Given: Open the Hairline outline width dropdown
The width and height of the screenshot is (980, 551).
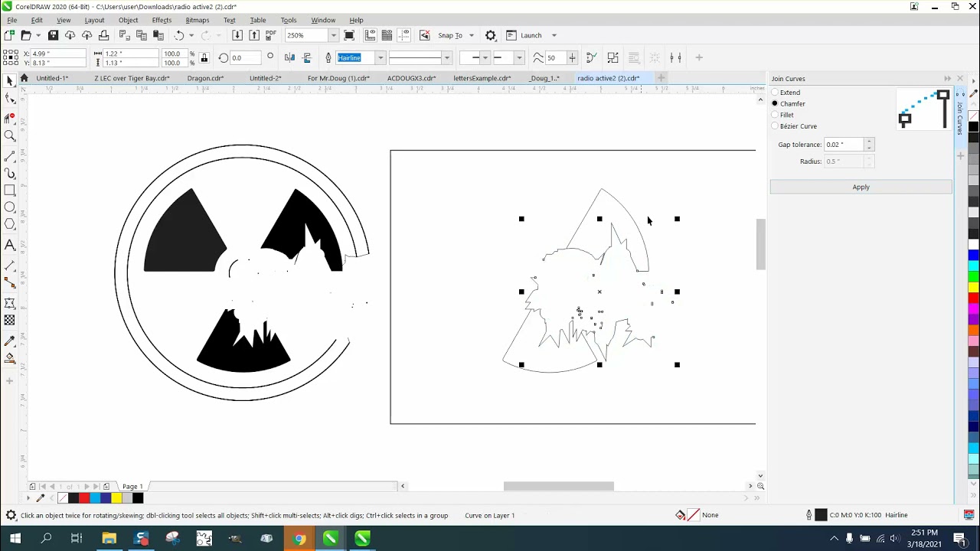Looking at the screenshot, I should pos(380,57).
